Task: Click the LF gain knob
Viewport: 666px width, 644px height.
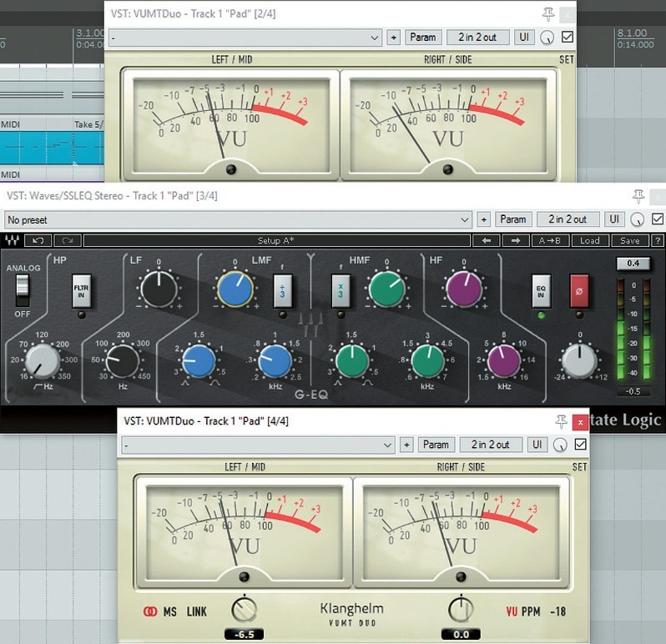Action: (159, 289)
